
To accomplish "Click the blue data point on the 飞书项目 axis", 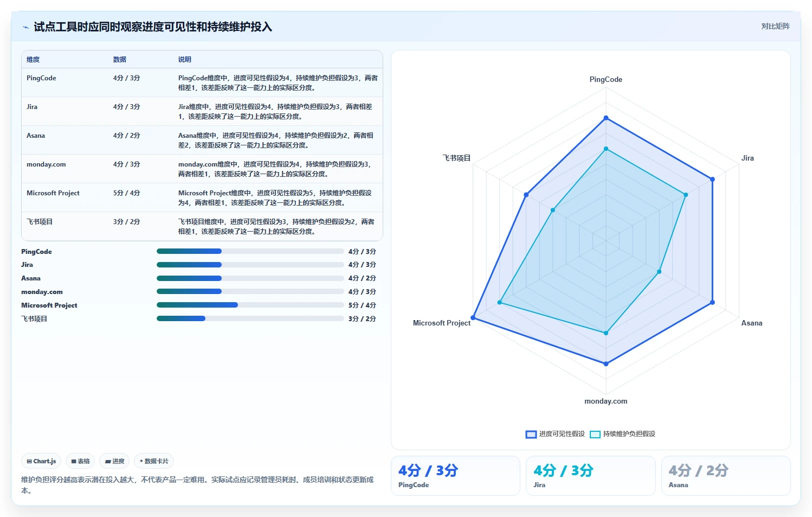I will tap(526, 195).
